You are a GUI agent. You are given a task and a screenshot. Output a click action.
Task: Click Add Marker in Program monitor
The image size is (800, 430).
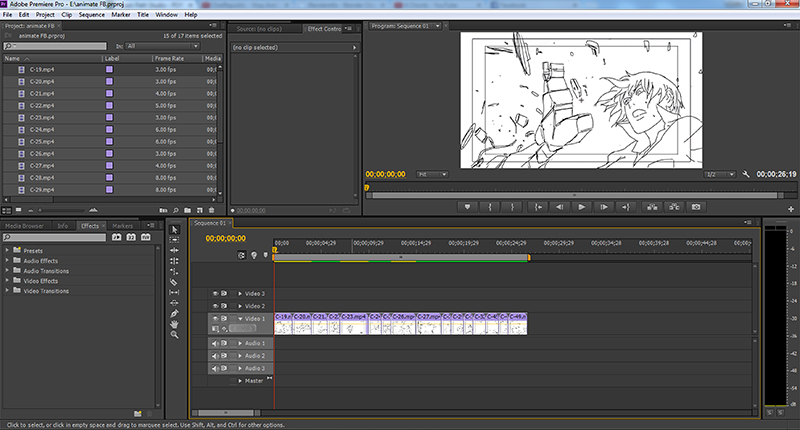(467, 207)
